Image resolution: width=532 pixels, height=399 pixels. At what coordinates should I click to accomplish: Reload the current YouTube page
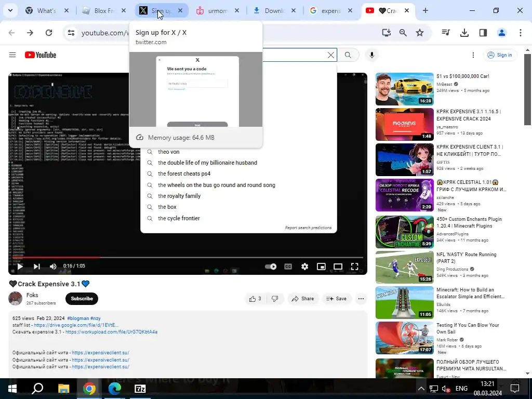[49, 33]
